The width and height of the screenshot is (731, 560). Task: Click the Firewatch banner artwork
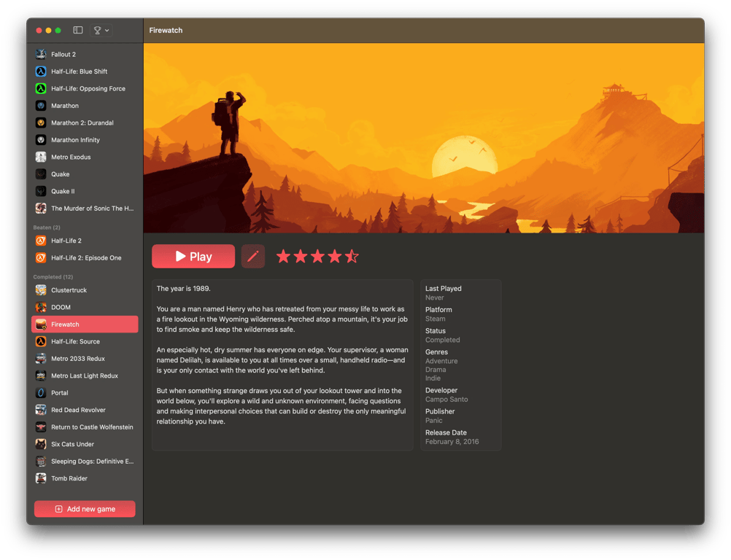click(424, 138)
